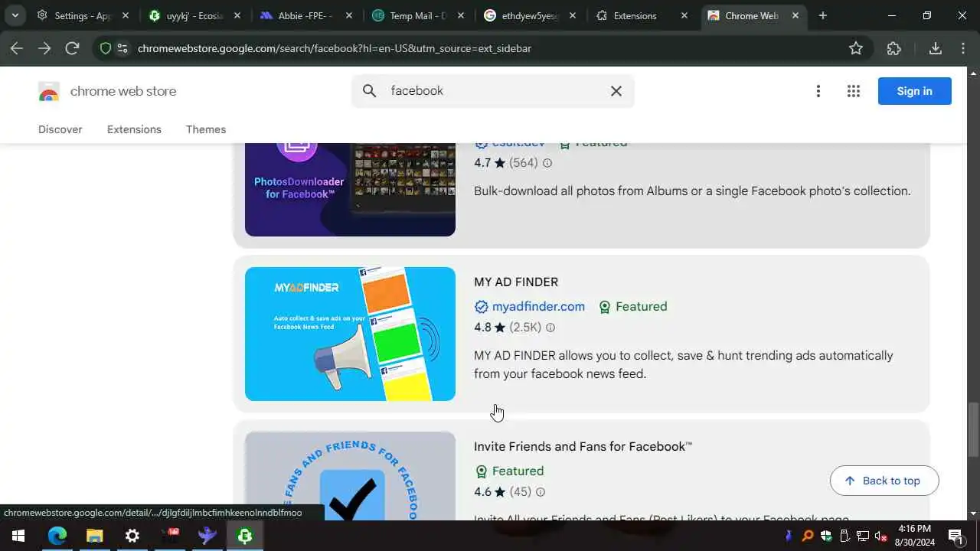Open Invite Friends and Fans thumbnail
980x551 pixels.
click(350, 476)
